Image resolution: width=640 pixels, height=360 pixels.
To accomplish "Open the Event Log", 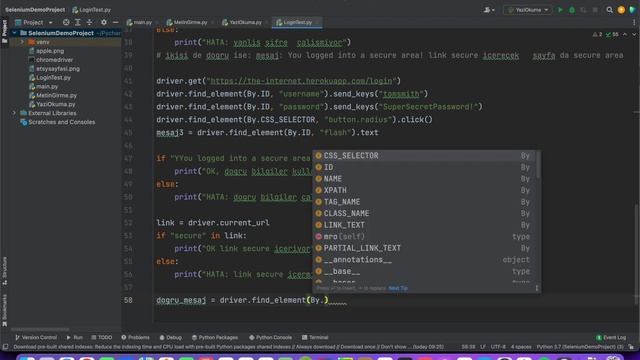I will pos(611,338).
